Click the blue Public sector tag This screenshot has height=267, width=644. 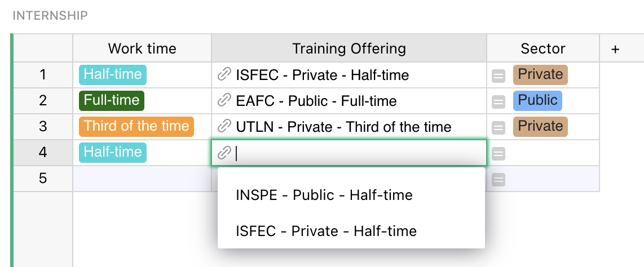point(537,100)
